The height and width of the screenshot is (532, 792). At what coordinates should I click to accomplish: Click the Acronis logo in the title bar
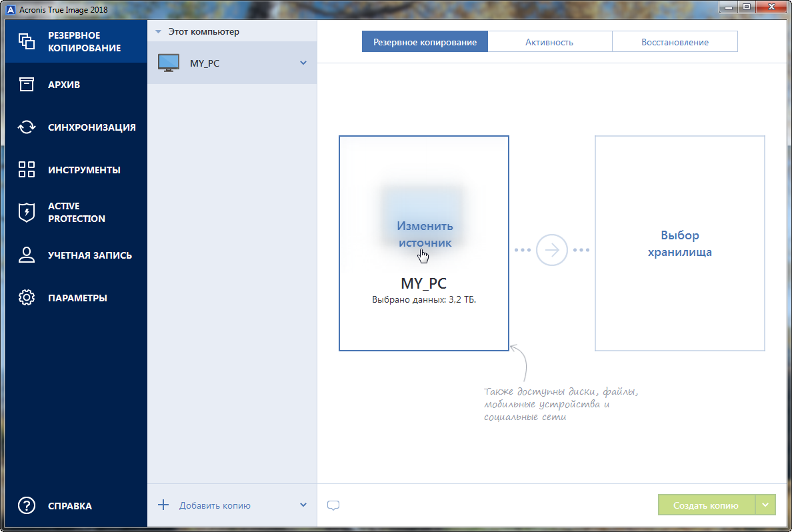[11, 9]
